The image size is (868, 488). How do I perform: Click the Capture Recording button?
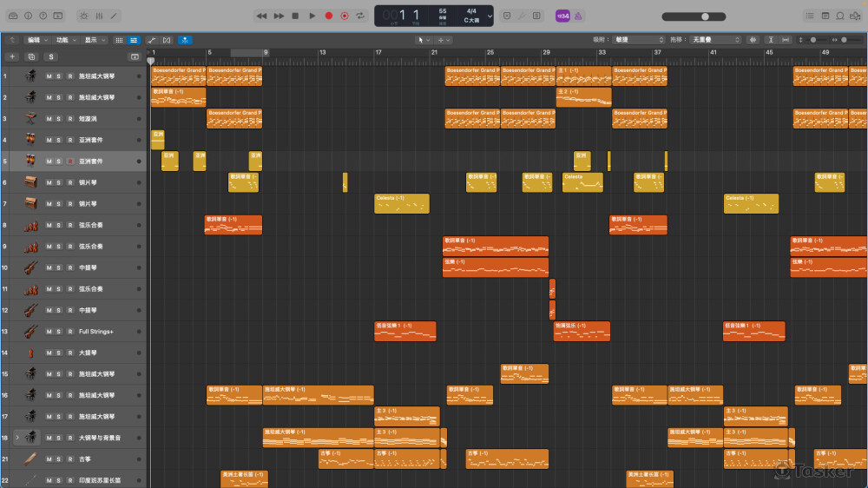point(345,16)
